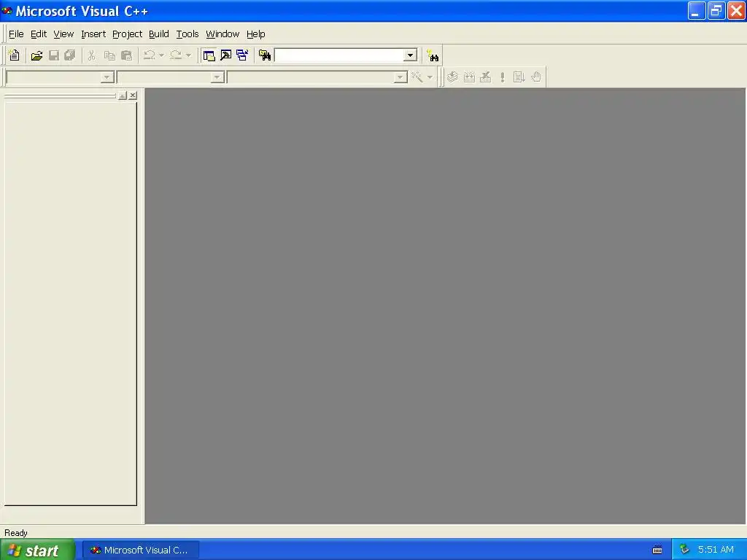
Task: Click the Cut scissors icon
Action: (91, 55)
